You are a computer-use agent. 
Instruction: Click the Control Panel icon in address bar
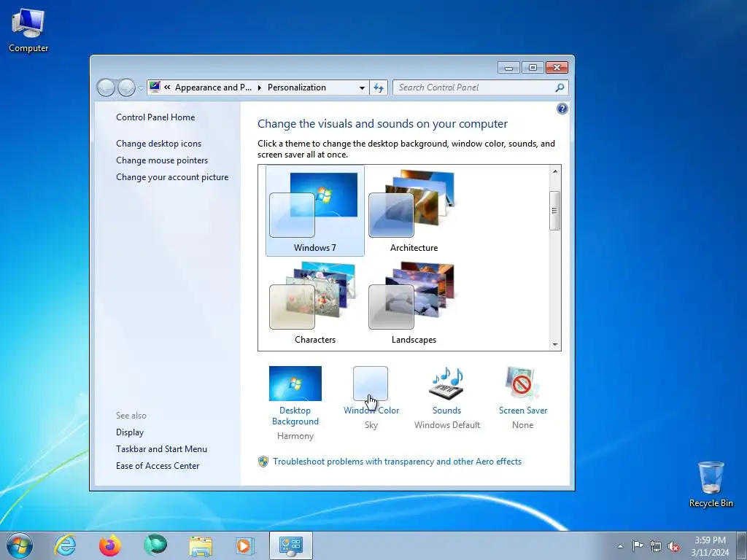(155, 87)
